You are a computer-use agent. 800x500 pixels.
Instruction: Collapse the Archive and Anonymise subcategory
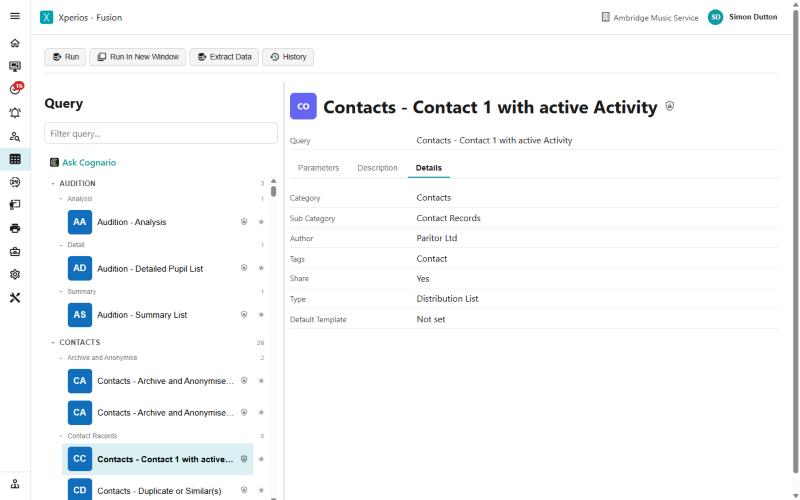(x=61, y=358)
